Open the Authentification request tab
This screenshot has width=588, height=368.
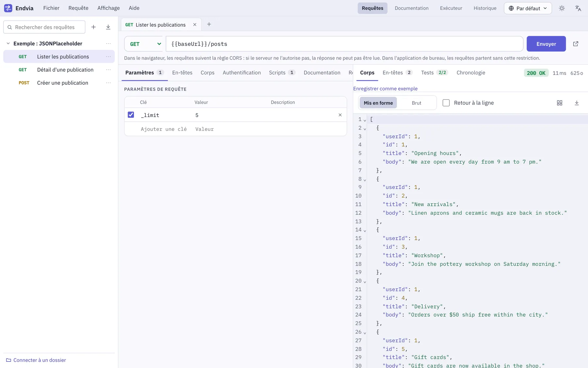(242, 73)
